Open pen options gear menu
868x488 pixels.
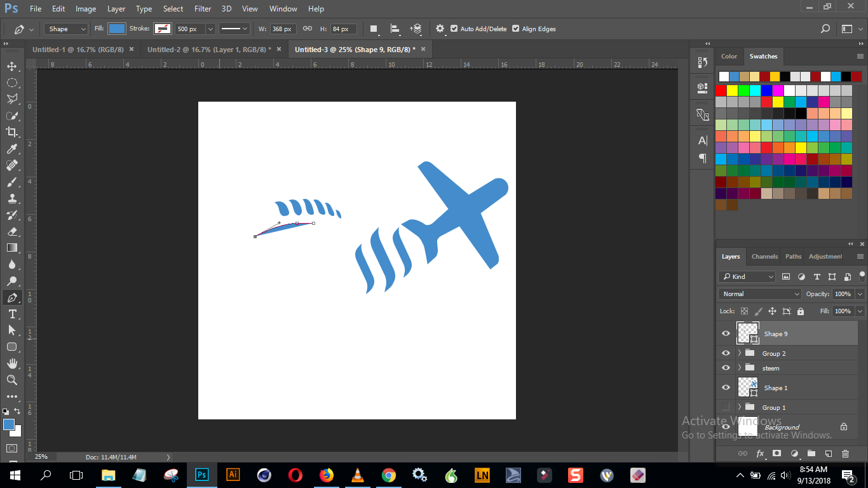[440, 29]
